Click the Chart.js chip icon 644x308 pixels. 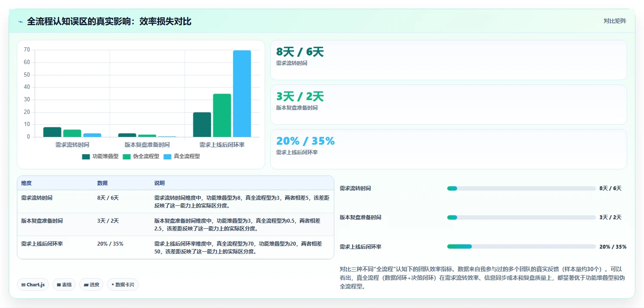pos(24,285)
